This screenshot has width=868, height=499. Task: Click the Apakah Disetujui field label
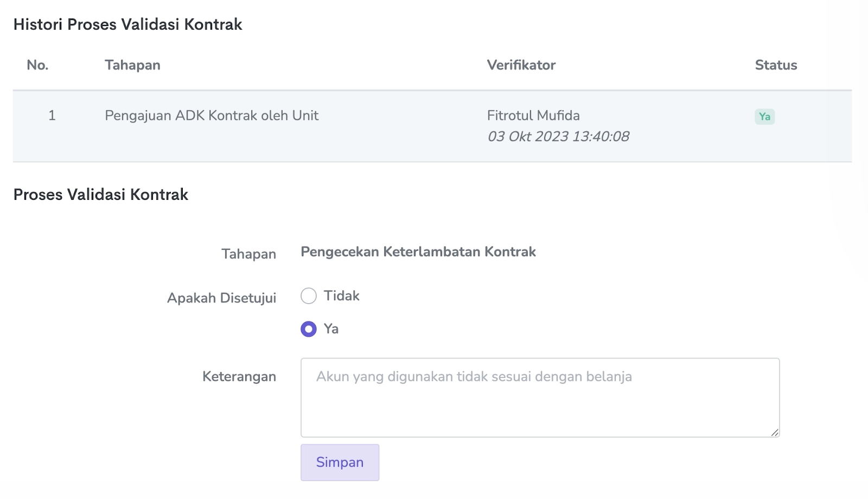click(x=221, y=298)
